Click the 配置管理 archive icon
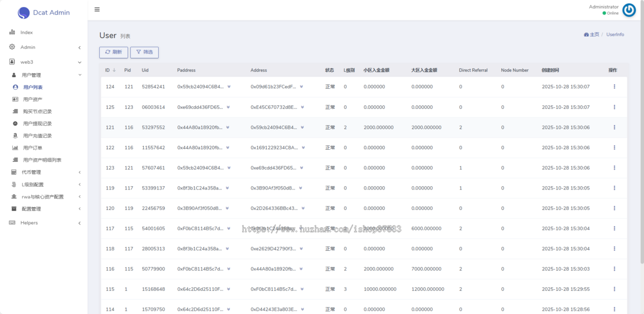 [14, 209]
